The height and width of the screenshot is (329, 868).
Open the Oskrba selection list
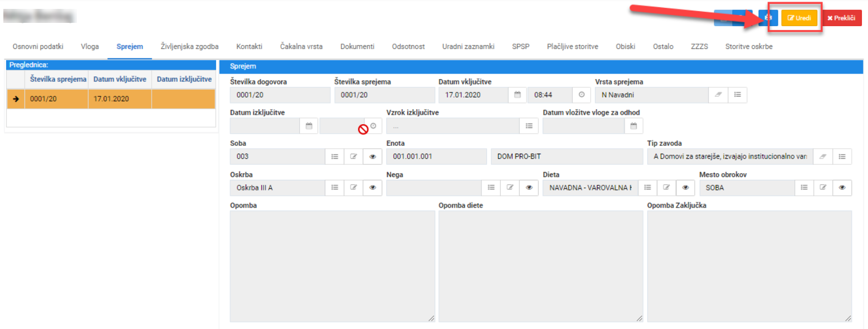(334, 188)
